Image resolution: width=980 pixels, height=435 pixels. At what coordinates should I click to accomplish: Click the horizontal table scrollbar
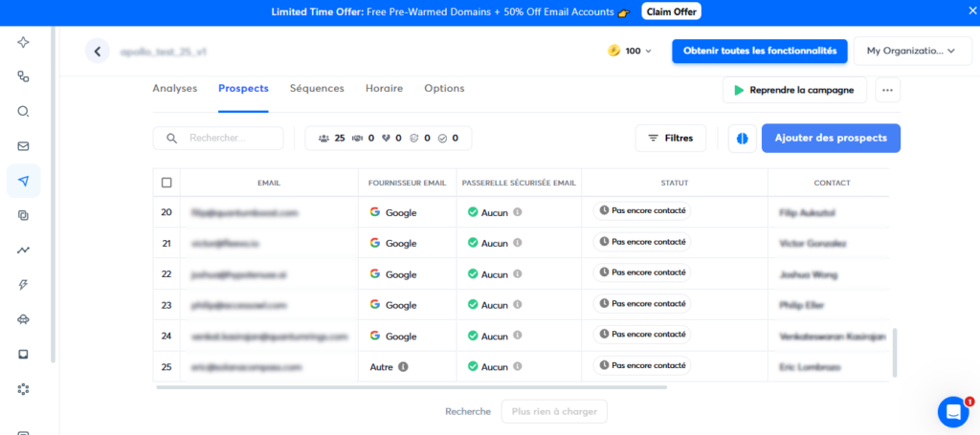coord(412,387)
